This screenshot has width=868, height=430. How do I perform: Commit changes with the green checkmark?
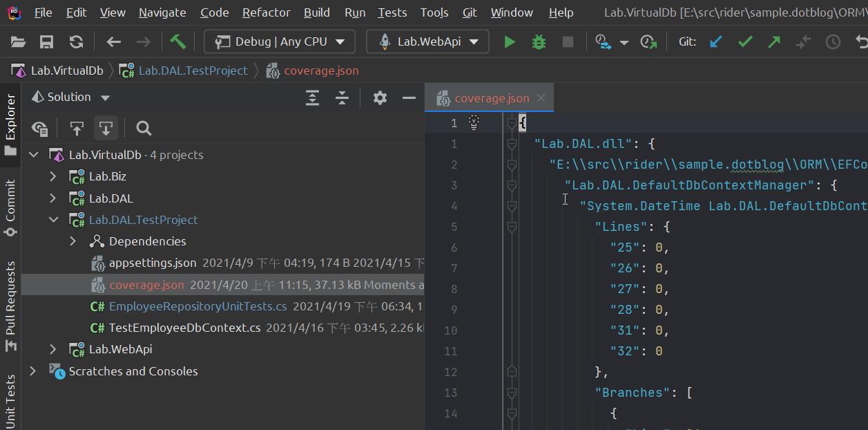[745, 41]
